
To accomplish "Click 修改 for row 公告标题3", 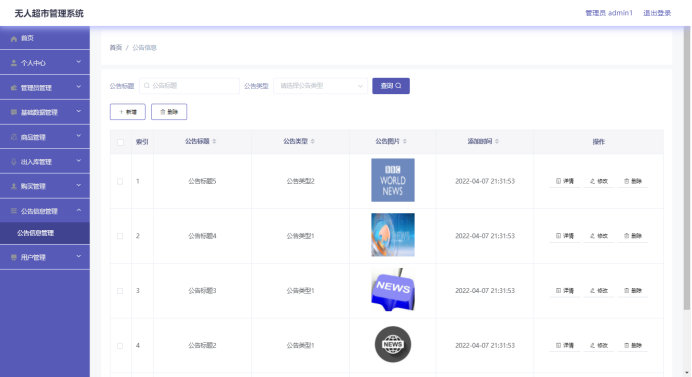I will [599, 290].
